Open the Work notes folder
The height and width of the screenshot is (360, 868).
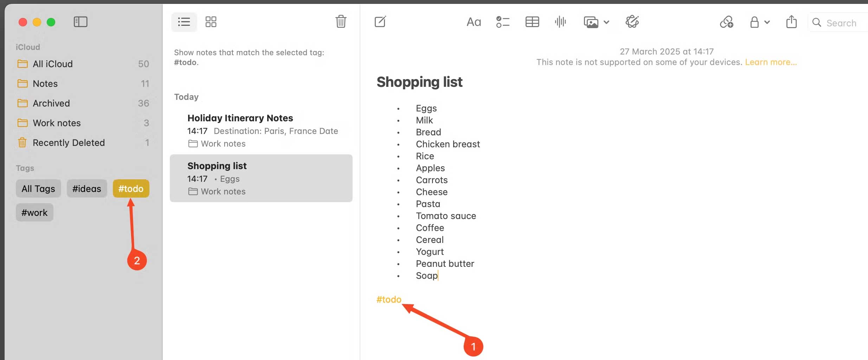[x=57, y=123]
